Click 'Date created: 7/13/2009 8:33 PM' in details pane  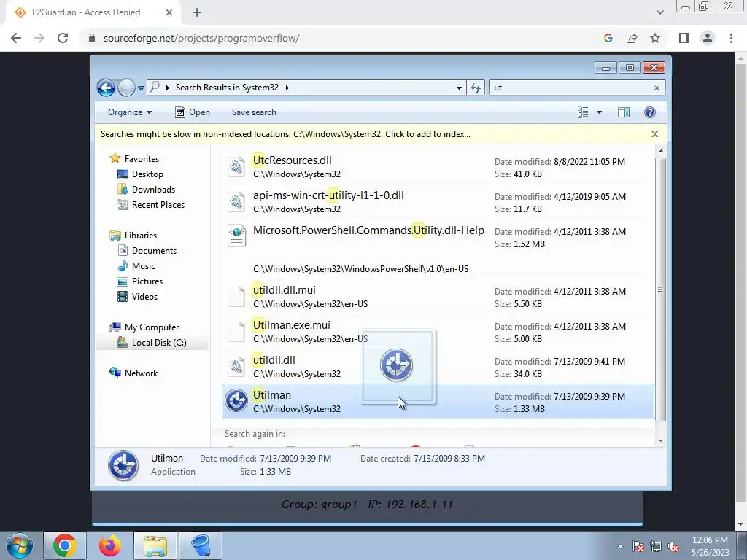422,459
